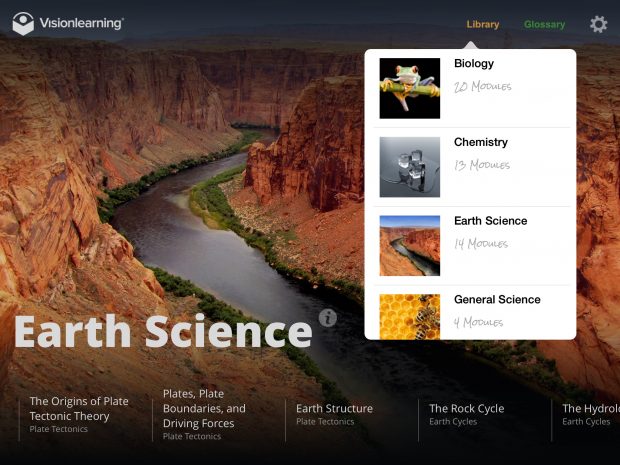The image size is (620, 465).
Task: Select the General Science honeycomb thumbnail
Action: (x=410, y=317)
